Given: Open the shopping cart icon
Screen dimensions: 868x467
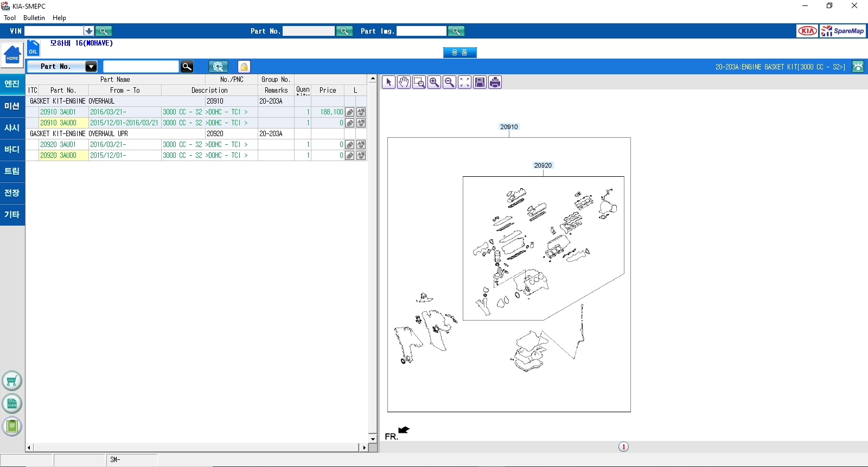Looking at the screenshot, I should coord(12,381).
